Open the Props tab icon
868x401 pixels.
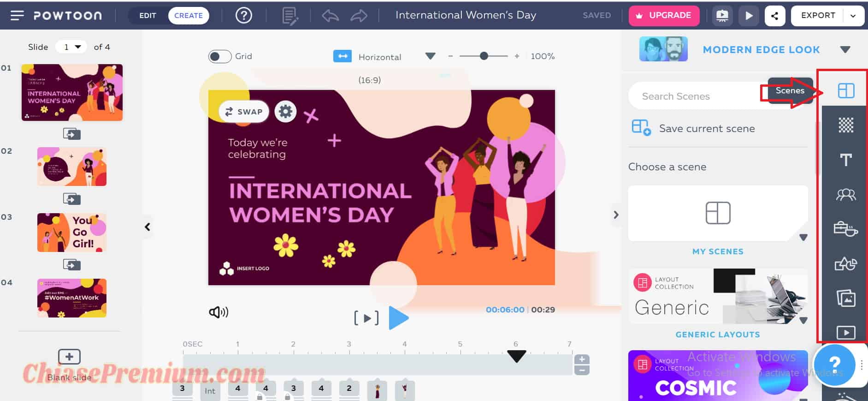click(x=846, y=229)
